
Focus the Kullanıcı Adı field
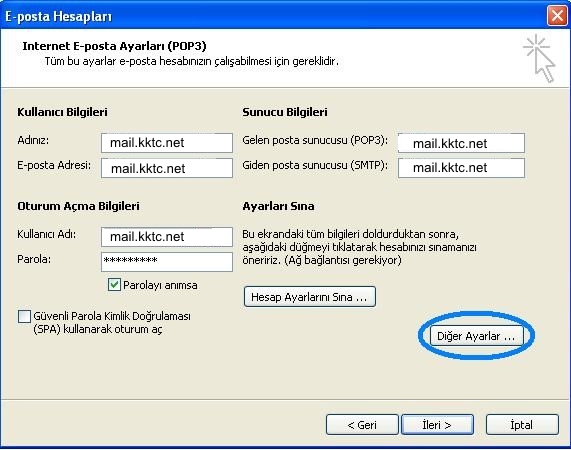[167, 237]
